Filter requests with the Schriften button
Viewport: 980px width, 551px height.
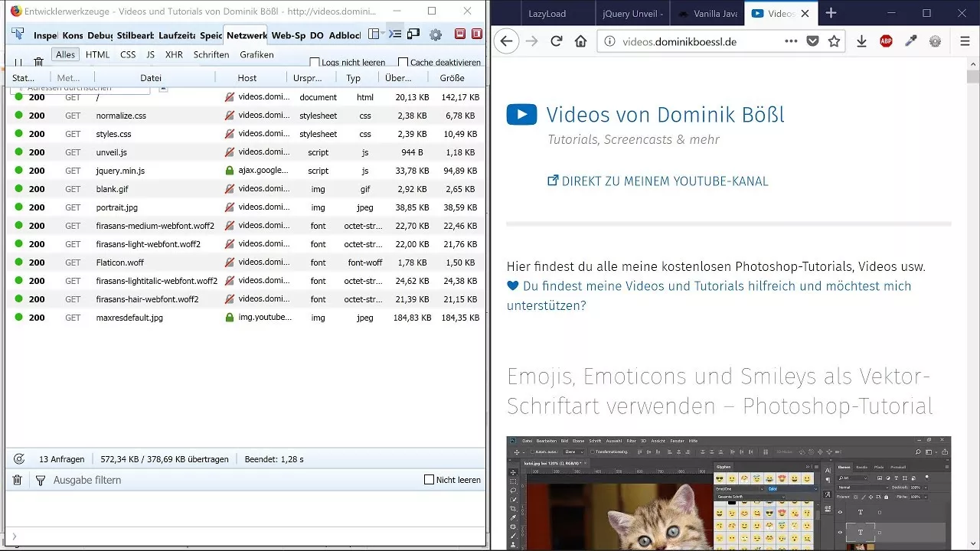211,54
